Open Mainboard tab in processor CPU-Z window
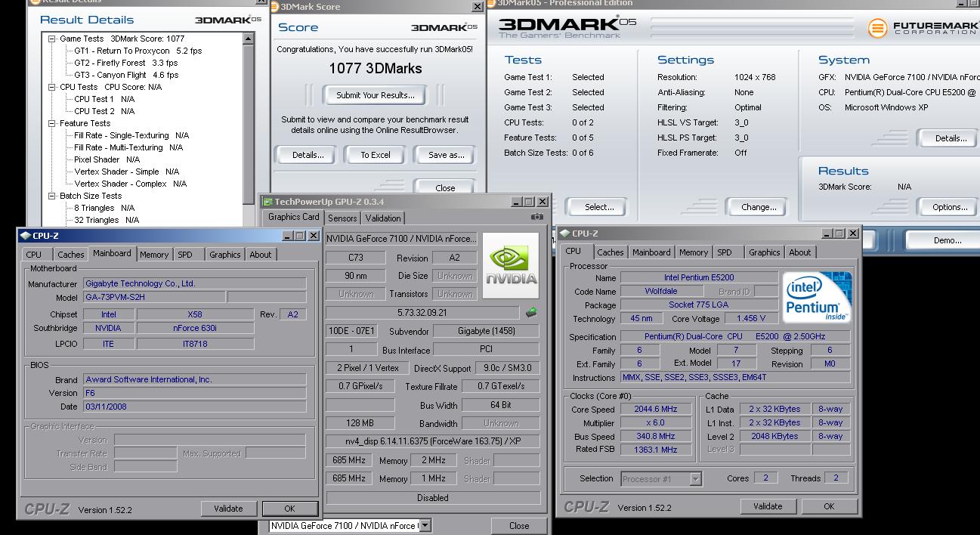This screenshot has width=980, height=535. [x=651, y=252]
